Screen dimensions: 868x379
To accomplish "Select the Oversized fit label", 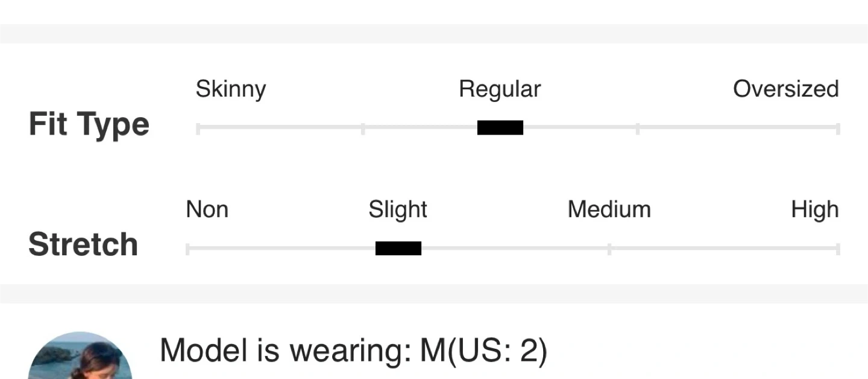I will pos(785,89).
